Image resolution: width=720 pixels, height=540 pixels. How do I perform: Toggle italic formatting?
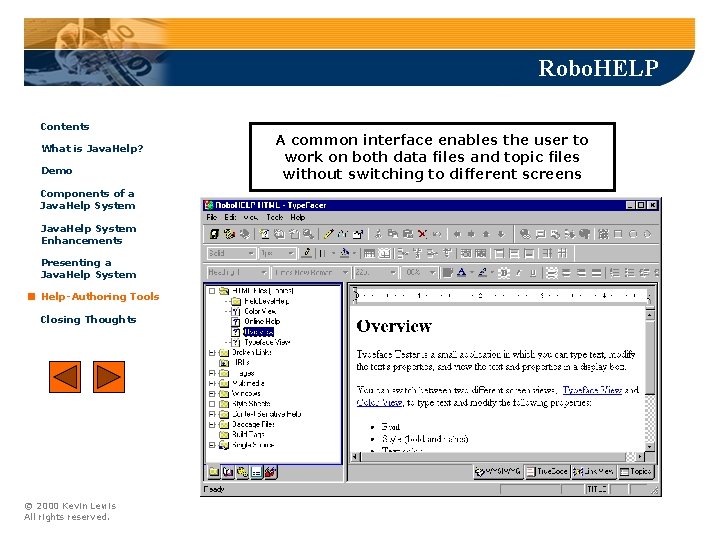pyautogui.click(x=519, y=273)
